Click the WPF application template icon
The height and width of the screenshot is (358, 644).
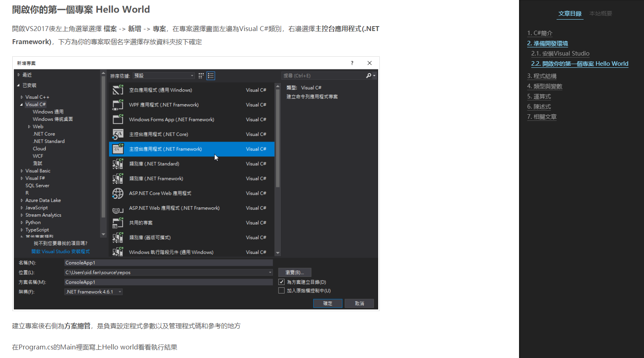[118, 105]
